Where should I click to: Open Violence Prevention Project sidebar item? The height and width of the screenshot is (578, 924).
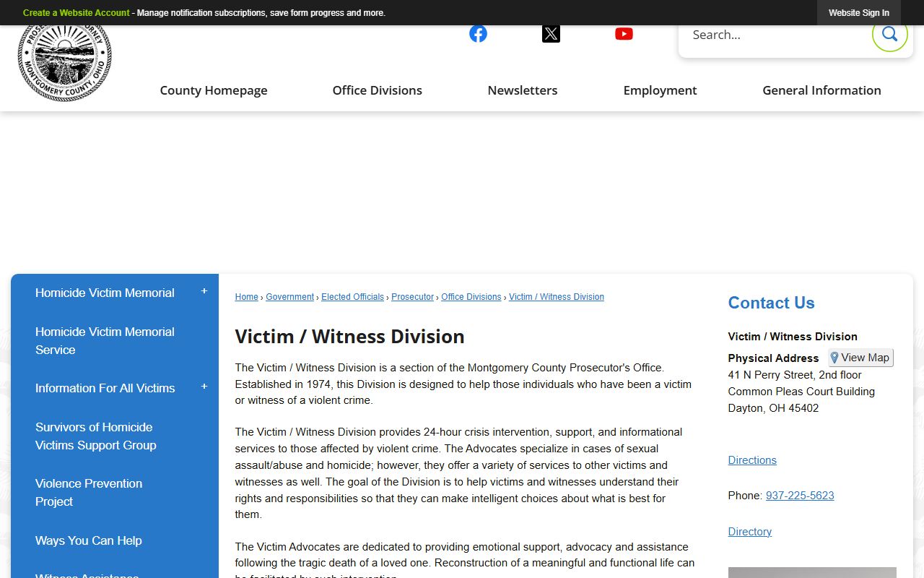[x=89, y=492]
